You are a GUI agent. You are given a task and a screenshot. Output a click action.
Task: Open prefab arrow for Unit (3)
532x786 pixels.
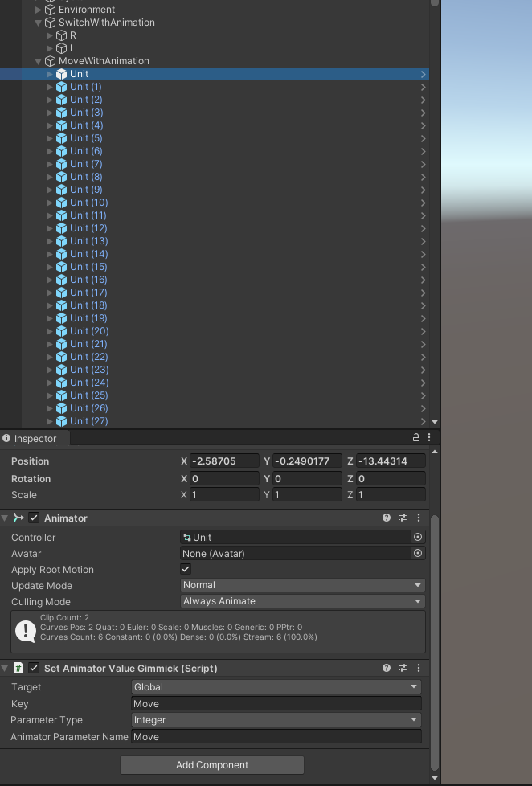point(424,113)
